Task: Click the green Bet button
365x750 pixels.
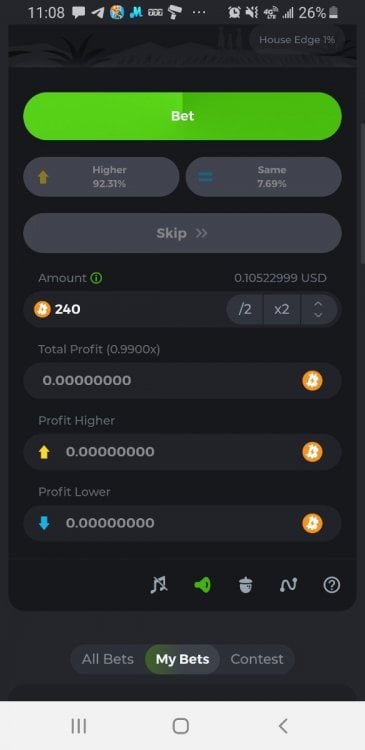Action: pyautogui.click(x=182, y=116)
